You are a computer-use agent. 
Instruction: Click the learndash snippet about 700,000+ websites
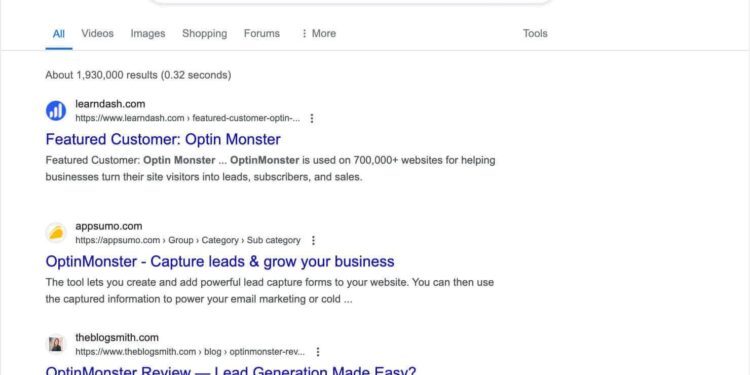click(x=270, y=168)
